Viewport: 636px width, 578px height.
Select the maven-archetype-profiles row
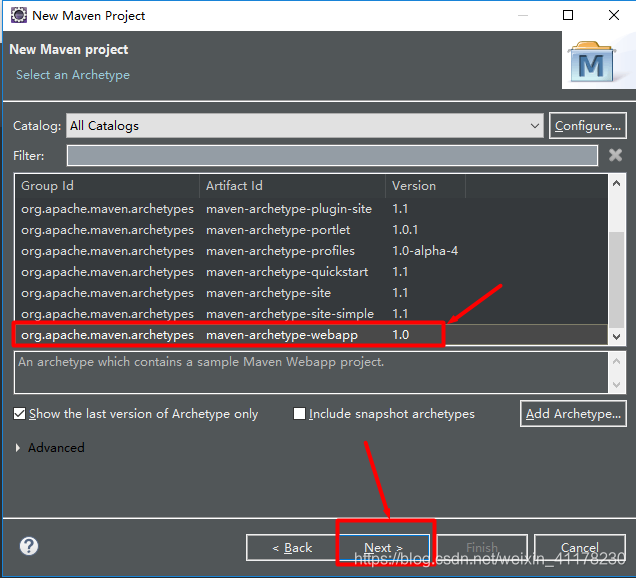click(312, 251)
